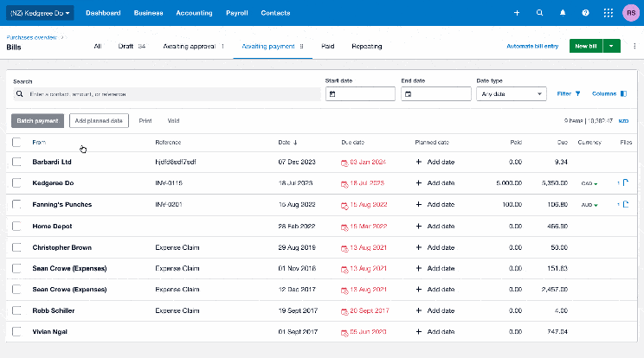Click the Start date calendar icon

coord(332,94)
